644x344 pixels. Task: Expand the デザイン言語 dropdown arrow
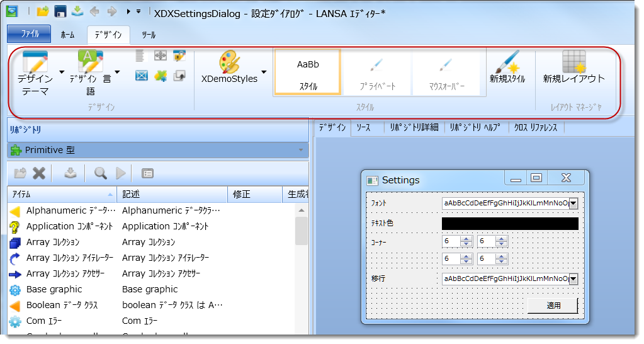(117, 72)
